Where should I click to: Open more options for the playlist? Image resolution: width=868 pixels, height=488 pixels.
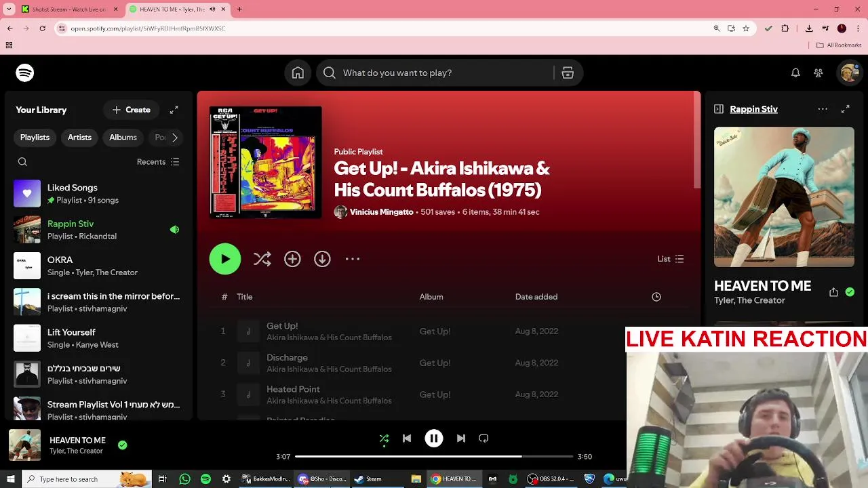(353, 259)
